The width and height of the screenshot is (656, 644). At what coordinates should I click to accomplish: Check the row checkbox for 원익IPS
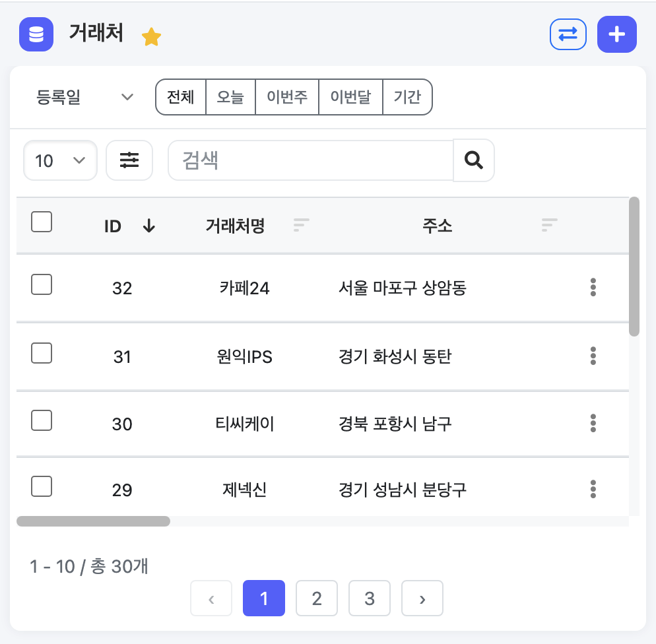pos(42,353)
